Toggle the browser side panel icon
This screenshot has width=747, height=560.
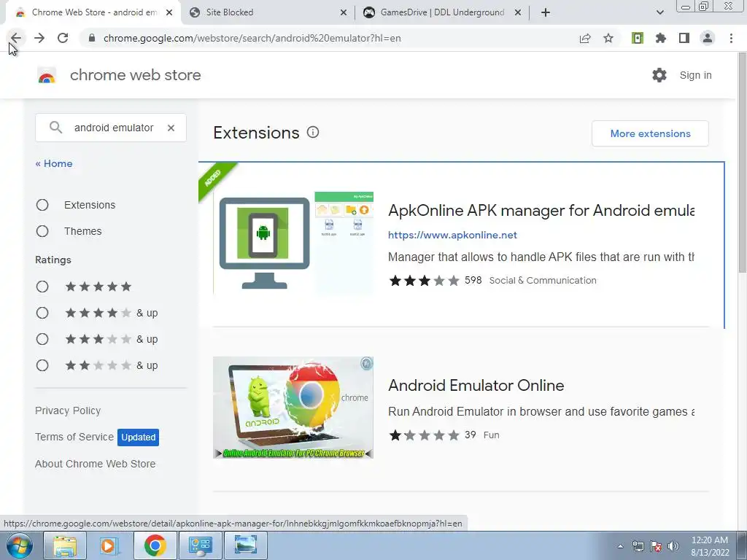click(x=684, y=38)
